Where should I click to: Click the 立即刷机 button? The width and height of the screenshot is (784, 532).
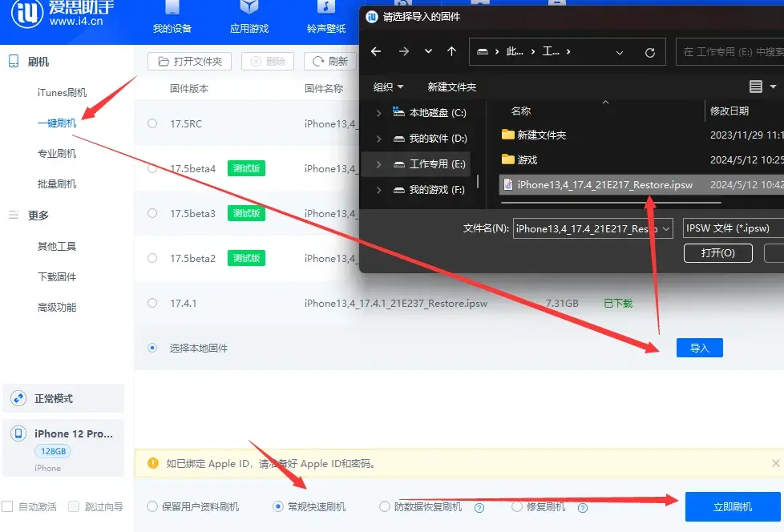point(733,506)
